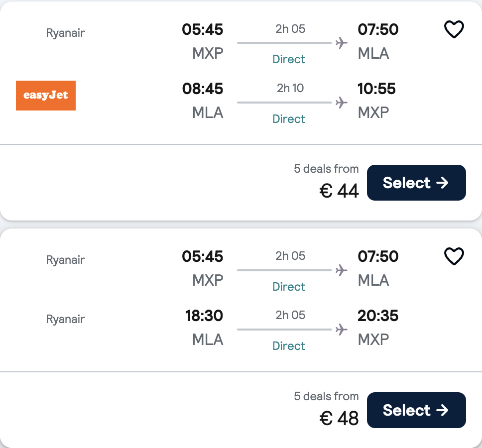The image size is (482, 448).
Task: Save the €44 itinerary with heart icon
Action: (x=454, y=30)
